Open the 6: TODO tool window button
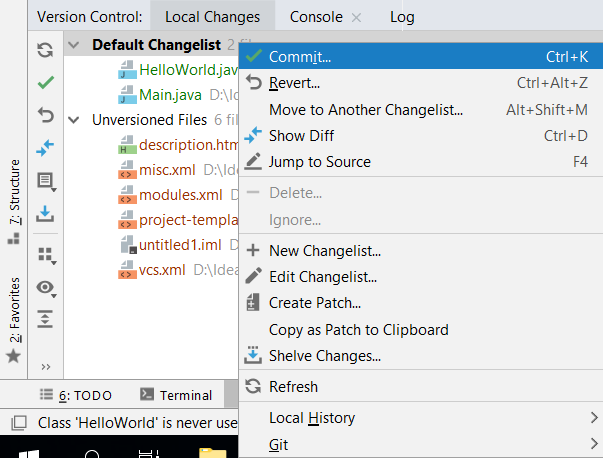 tap(75, 395)
